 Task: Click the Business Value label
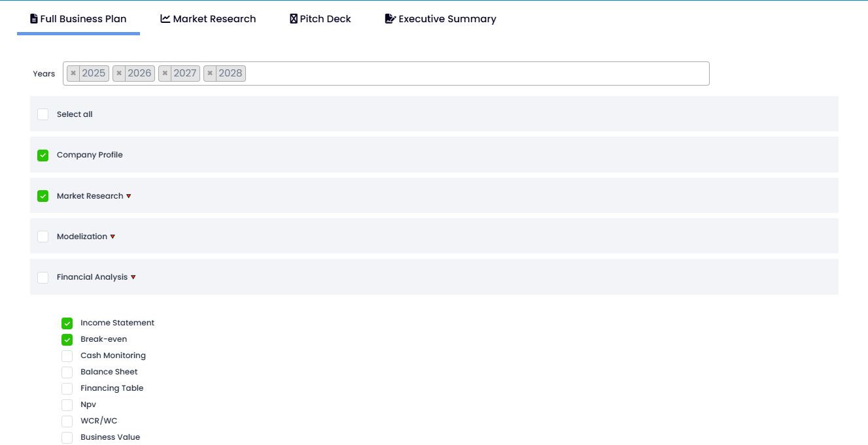pos(110,437)
